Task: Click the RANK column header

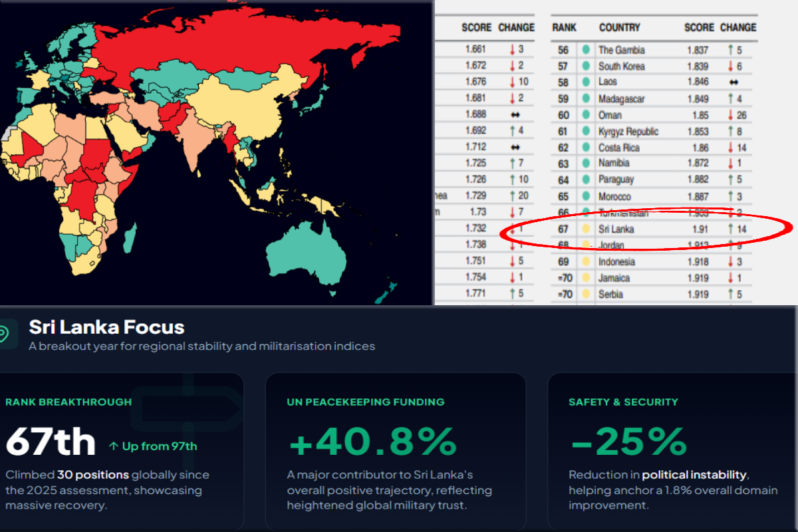Action: coord(564,28)
